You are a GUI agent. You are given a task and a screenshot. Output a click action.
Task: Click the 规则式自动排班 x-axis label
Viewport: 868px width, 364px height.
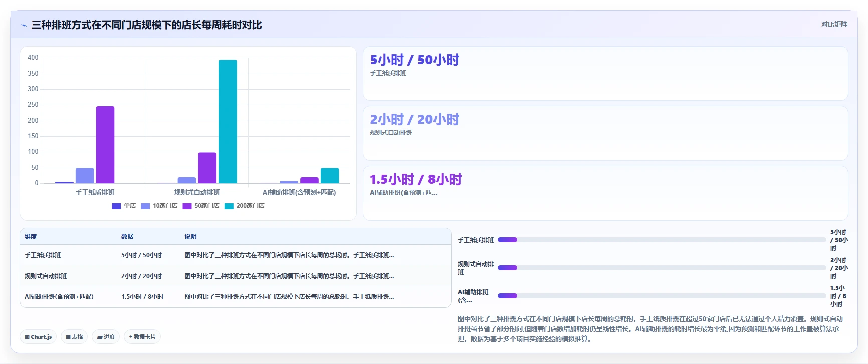point(197,192)
